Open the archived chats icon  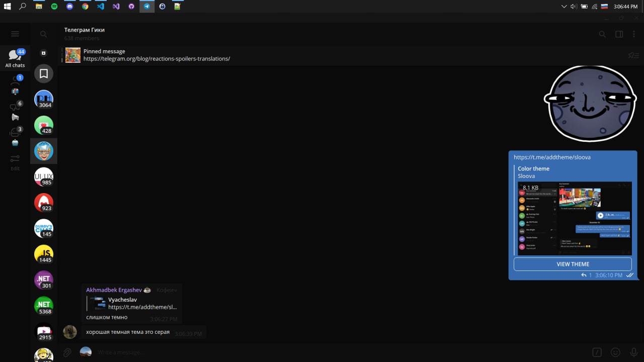coord(44,53)
